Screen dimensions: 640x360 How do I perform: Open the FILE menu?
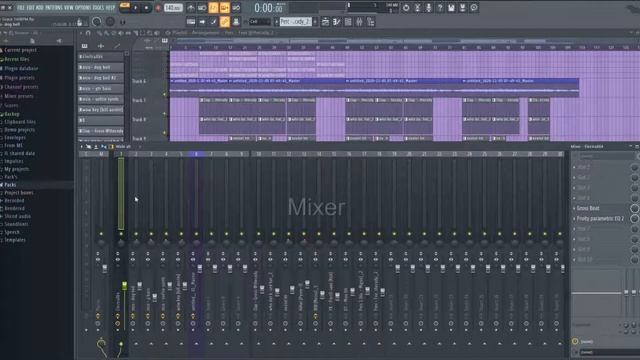pos(20,8)
